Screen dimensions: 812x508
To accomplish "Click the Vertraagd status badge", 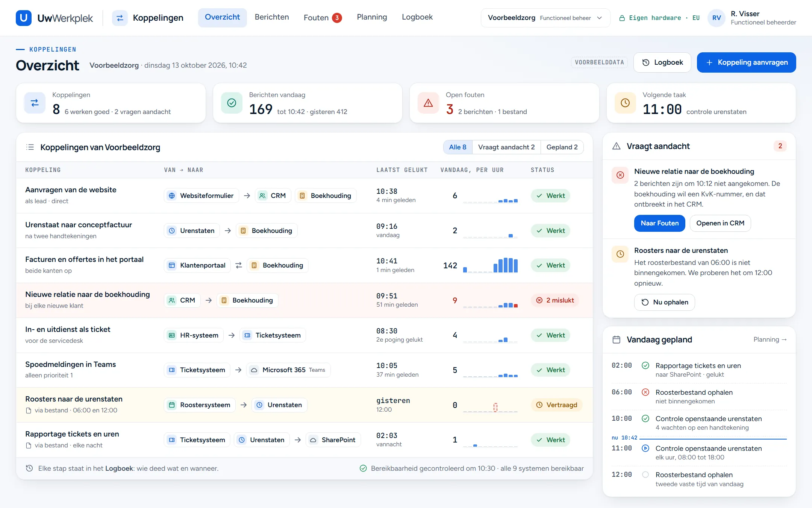I will pyautogui.click(x=557, y=405).
